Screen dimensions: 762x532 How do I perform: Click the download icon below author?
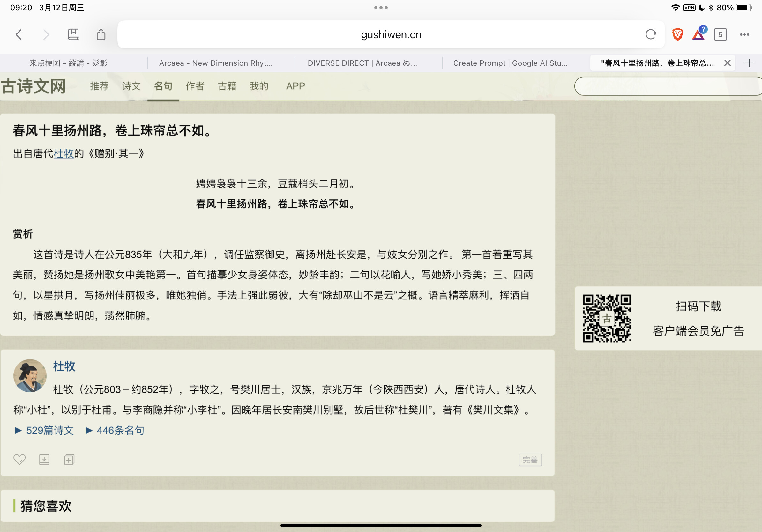tap(44, 459)
